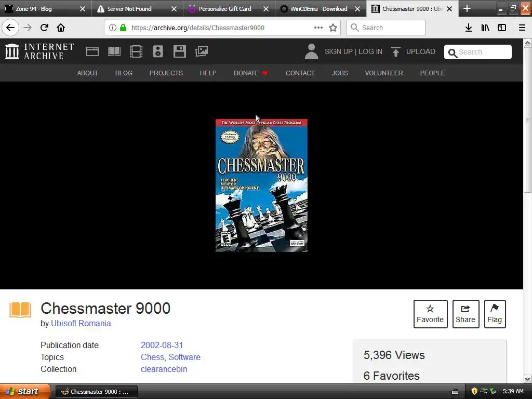
Task: Click the SIGN UP link
Action: pyautogui.click(x=339, y=51)
